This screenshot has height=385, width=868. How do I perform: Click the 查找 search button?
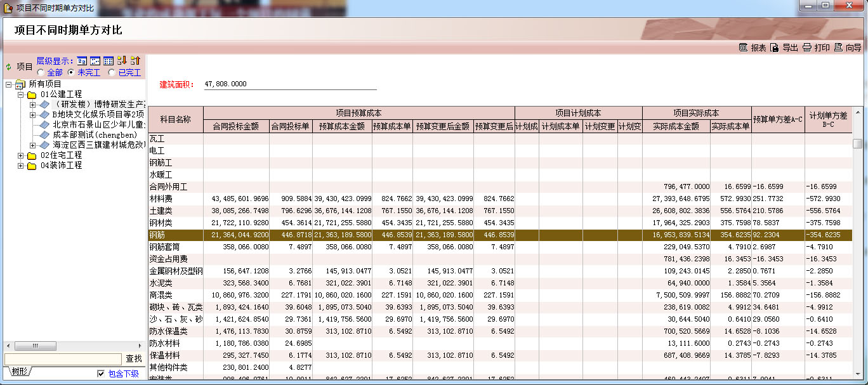click(x=134, y=359)
